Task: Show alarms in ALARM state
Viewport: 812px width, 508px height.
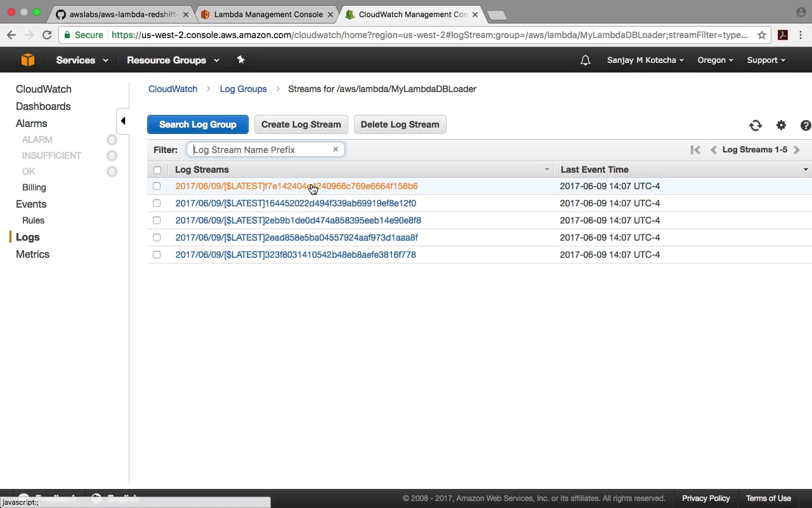Action: coord(37,140)
